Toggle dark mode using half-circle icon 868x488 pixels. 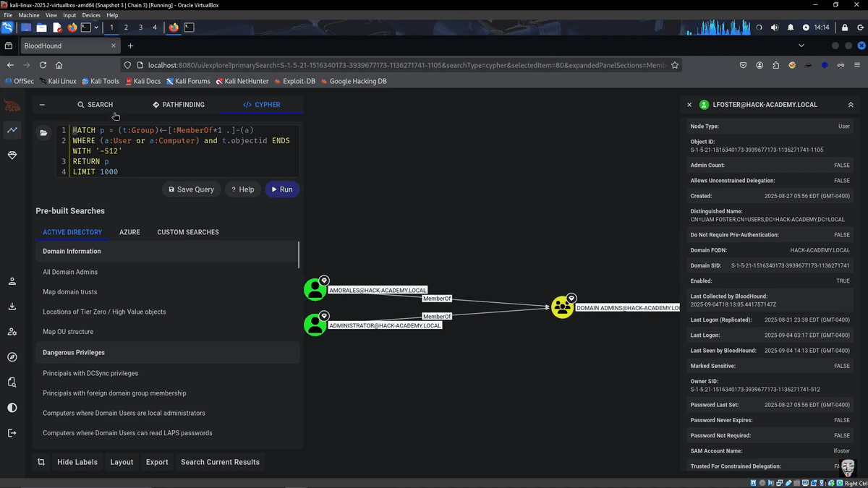click(12, 408)
